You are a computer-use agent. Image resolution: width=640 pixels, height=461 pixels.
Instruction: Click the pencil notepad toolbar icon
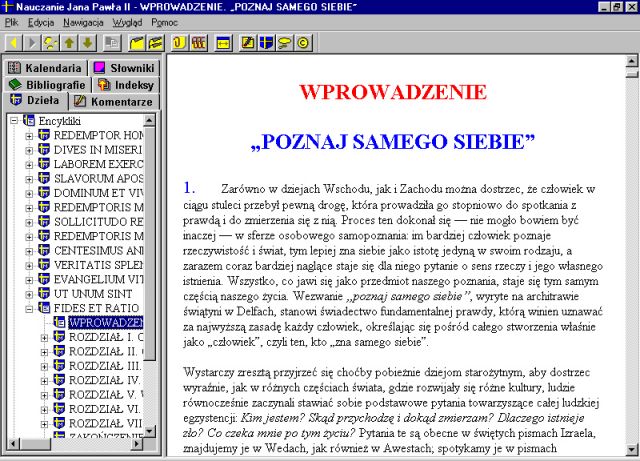248,43
